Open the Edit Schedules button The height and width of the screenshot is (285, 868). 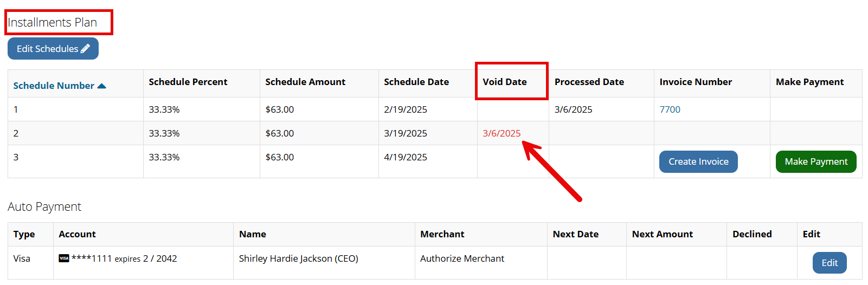click(x=53, y=49)
